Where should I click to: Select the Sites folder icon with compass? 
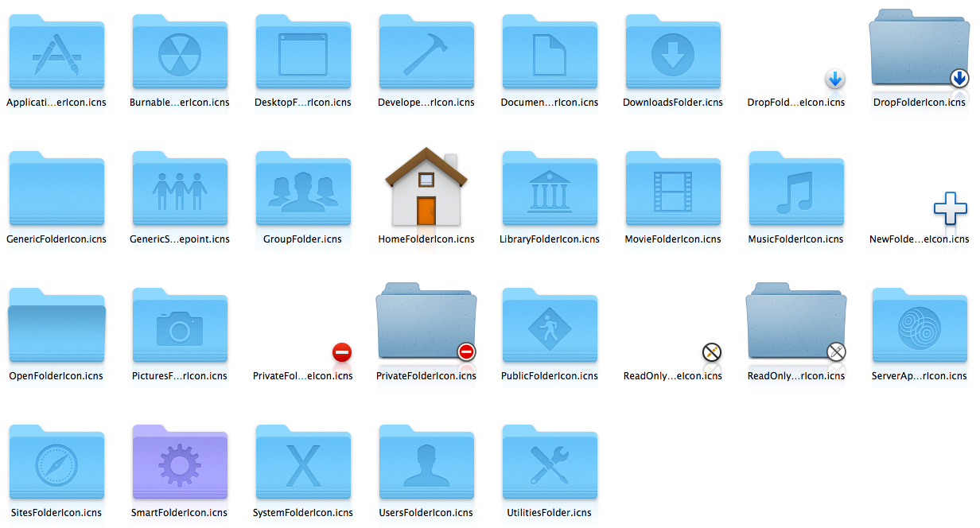click(x=56, y=462)
